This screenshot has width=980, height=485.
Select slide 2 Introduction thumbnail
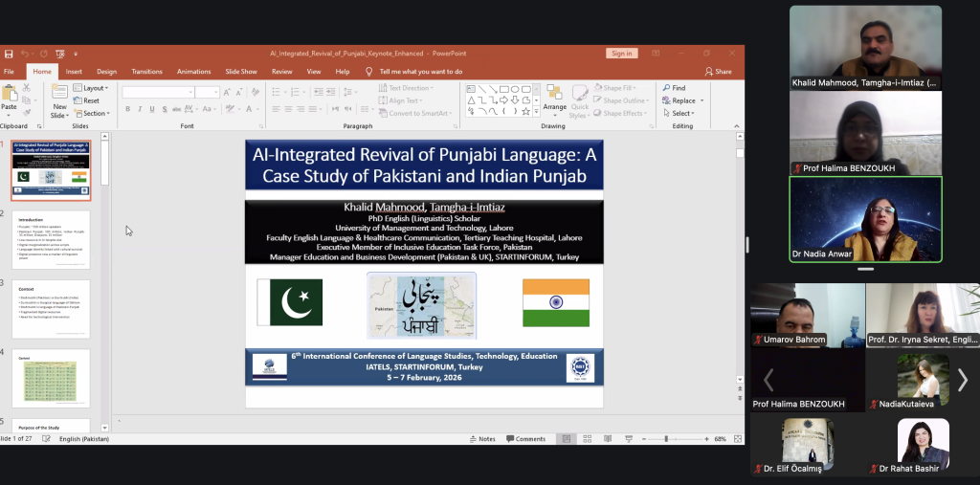coord(51,240)
